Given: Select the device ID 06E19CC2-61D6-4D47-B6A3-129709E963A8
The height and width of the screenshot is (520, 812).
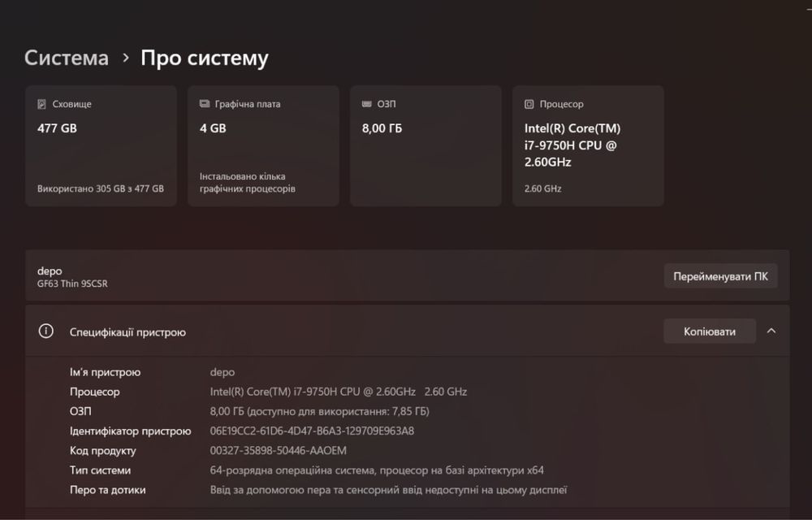Looking at the screenshot, I should tap(312, 431).
